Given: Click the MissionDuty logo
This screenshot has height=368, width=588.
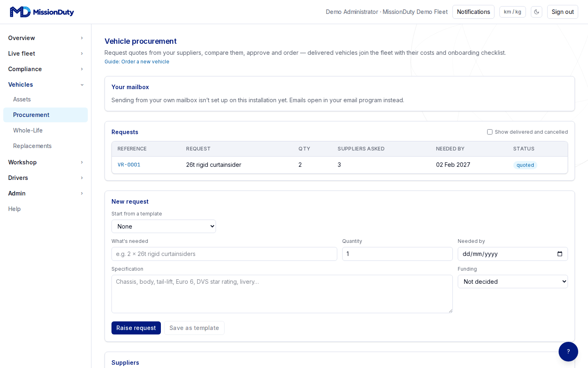Looking at the screenshot, I should (42, 12).
